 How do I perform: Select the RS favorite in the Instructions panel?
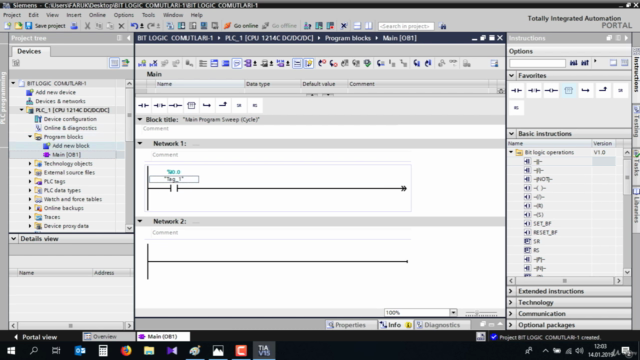[x=516, y=108]
